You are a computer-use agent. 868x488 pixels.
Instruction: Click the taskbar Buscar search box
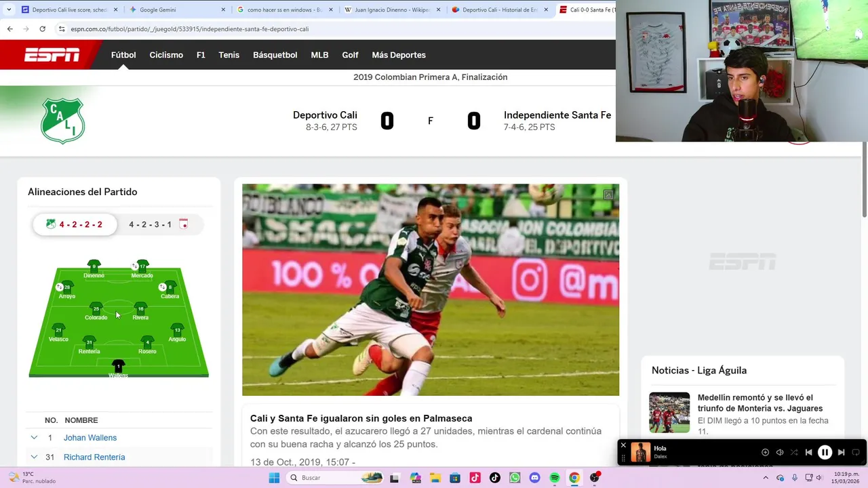334,478
